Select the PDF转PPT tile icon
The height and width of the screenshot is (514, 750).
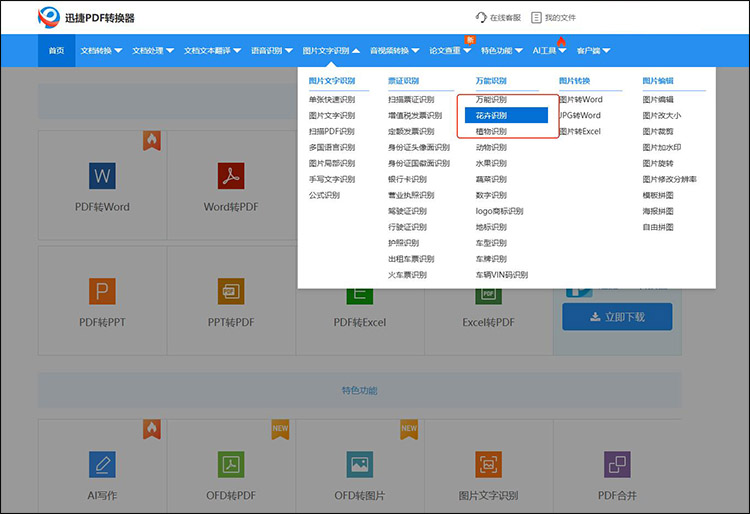(103, 291)
